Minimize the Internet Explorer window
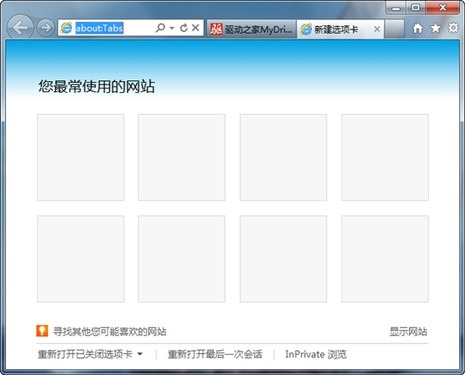 pos(396,7)
